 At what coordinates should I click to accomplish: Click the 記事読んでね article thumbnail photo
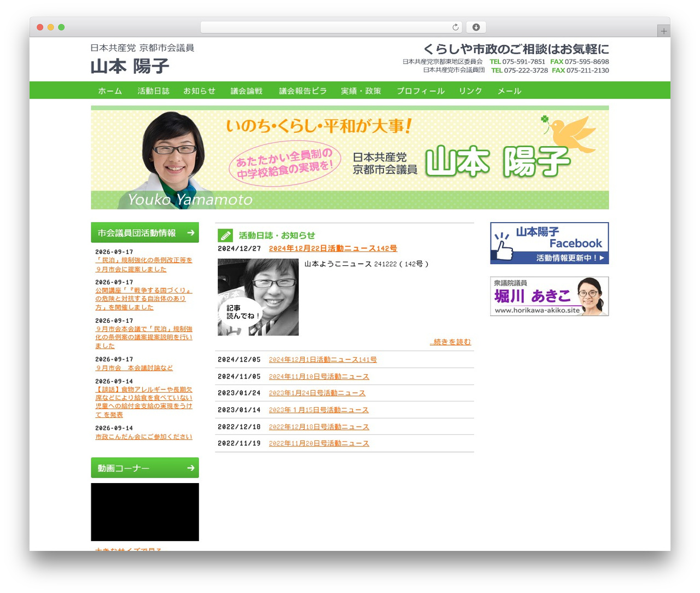(258, 297)
